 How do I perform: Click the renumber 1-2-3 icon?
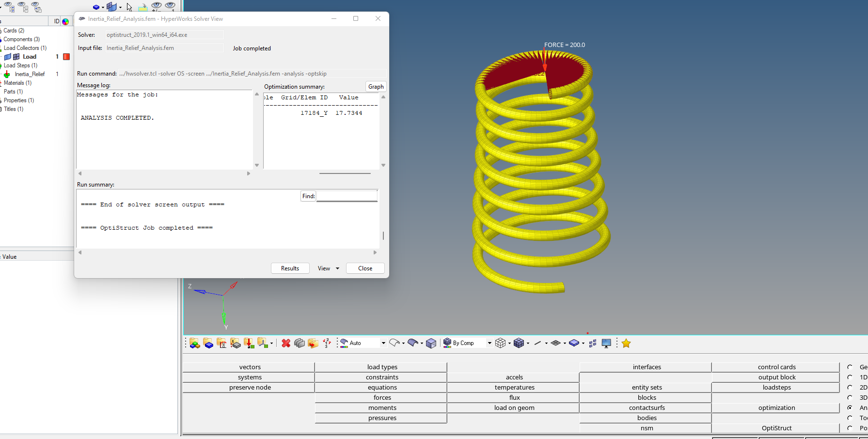pyautogui.click(x=327, y=343)
